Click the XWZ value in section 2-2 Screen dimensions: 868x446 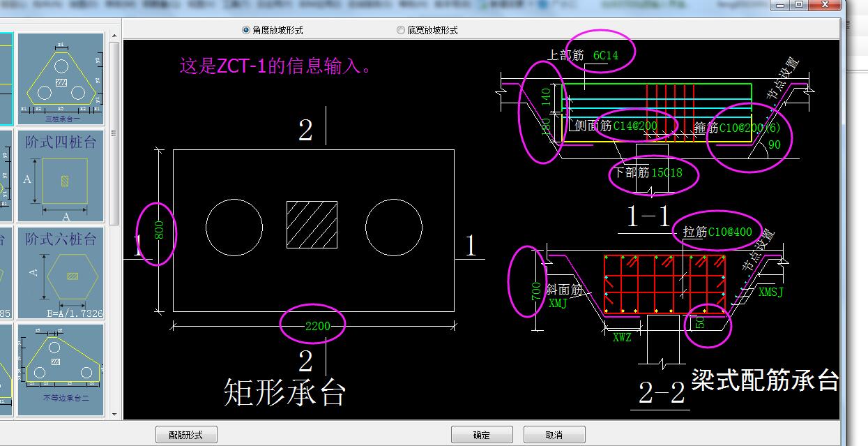click(x=622, y=338)
